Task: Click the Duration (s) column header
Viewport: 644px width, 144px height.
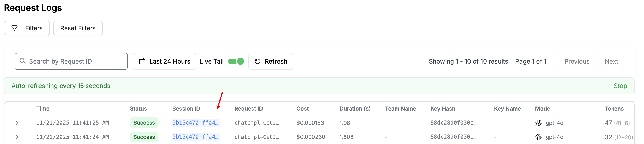Action: click(355, 108)
